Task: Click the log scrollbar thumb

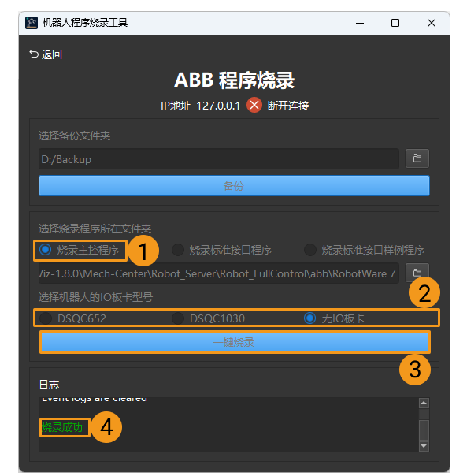Action: (424, 430)
